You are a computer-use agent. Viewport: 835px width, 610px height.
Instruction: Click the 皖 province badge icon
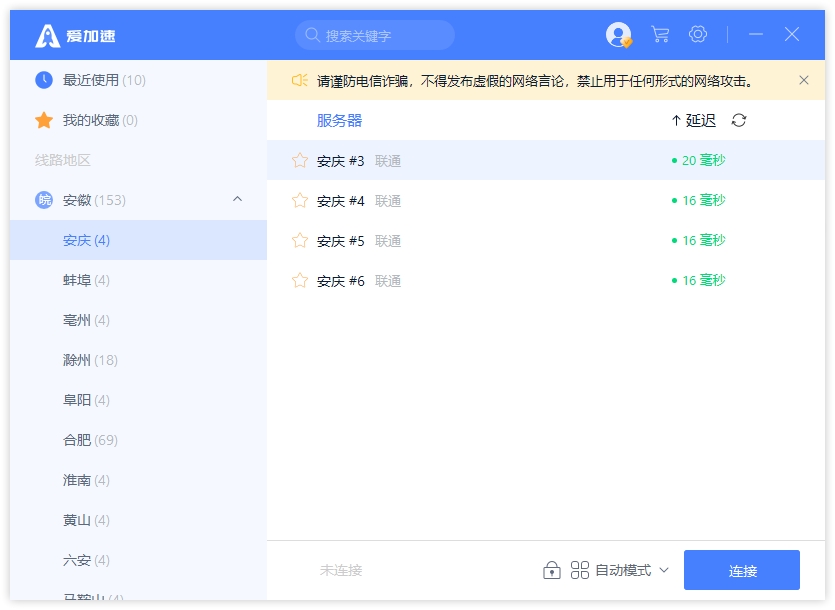click(x=44, y=200)
